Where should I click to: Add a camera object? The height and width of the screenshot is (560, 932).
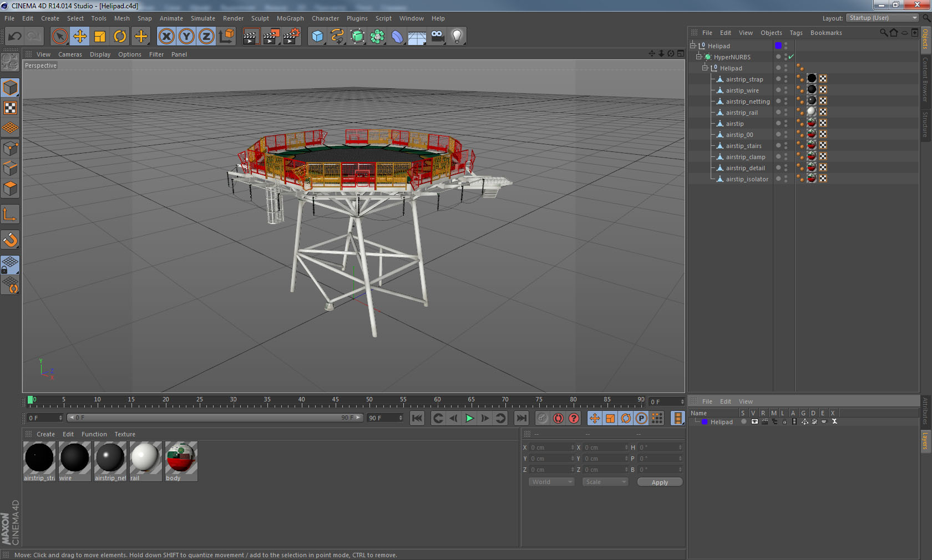click(437, 37)
